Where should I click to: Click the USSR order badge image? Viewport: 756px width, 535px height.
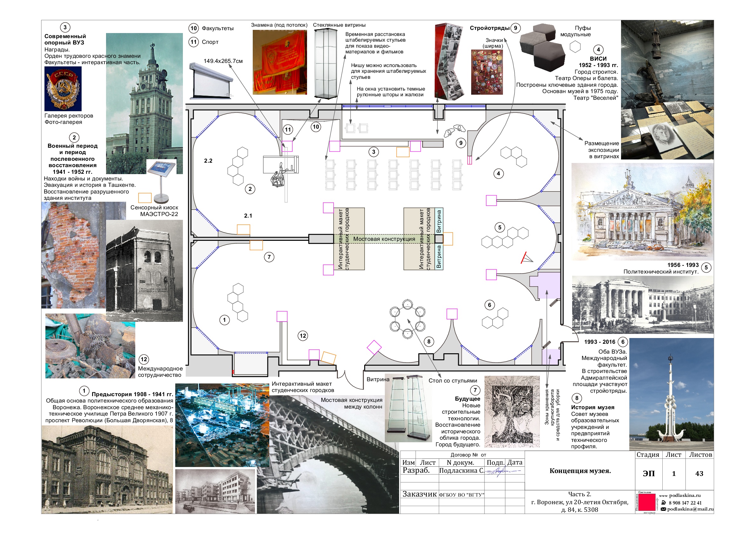63,88
